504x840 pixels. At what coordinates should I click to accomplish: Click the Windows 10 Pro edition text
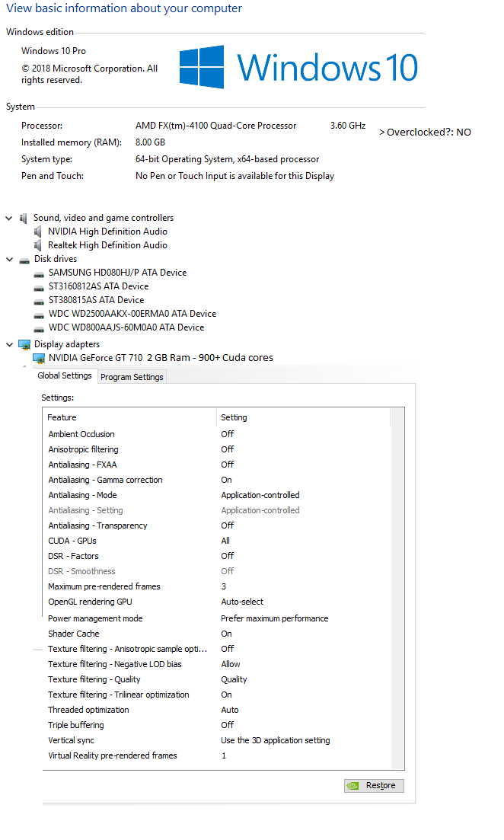pos(53,51)
